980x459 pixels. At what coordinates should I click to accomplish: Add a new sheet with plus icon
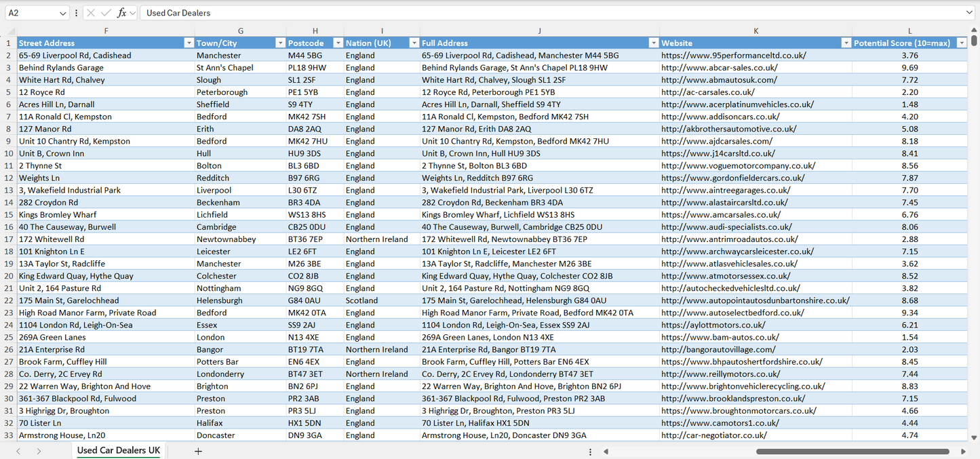(198, 451)
